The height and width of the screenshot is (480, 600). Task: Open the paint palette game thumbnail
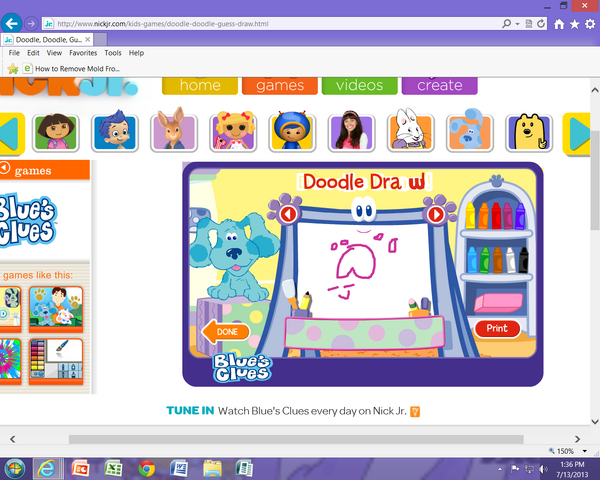pyautogui.click(x=56, y=361)
